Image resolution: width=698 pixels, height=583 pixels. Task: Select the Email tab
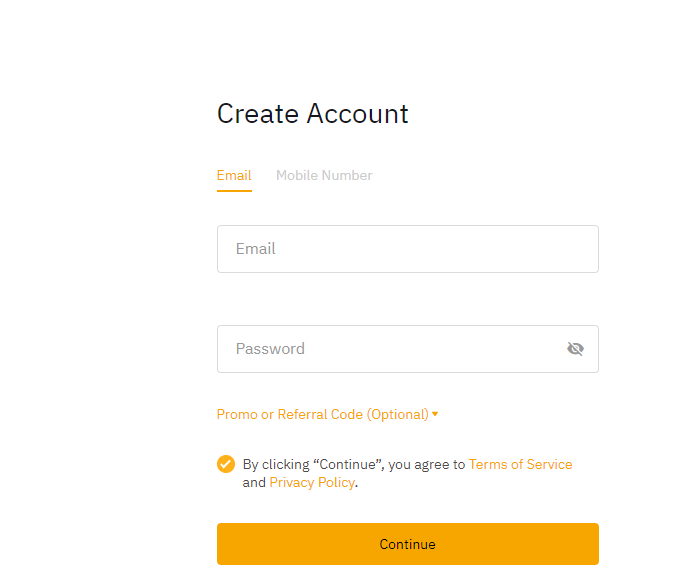tap(234, 175)
